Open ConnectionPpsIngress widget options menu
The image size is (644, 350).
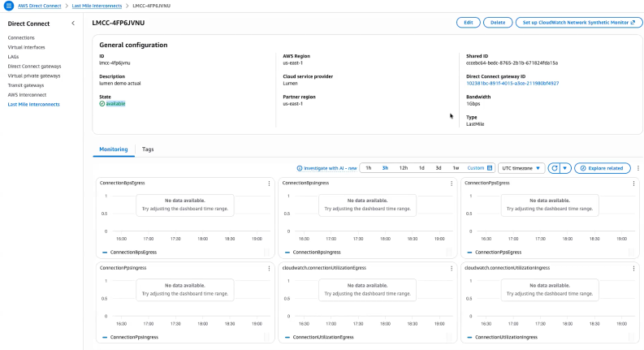[269, 267]
